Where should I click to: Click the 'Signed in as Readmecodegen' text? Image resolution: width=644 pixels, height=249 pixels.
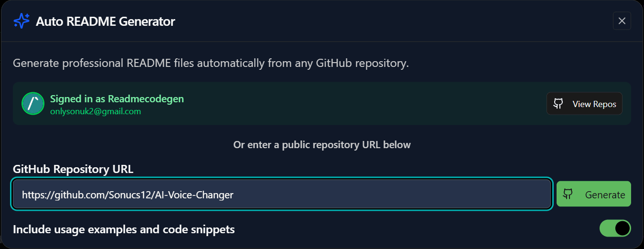pos(117,99)
